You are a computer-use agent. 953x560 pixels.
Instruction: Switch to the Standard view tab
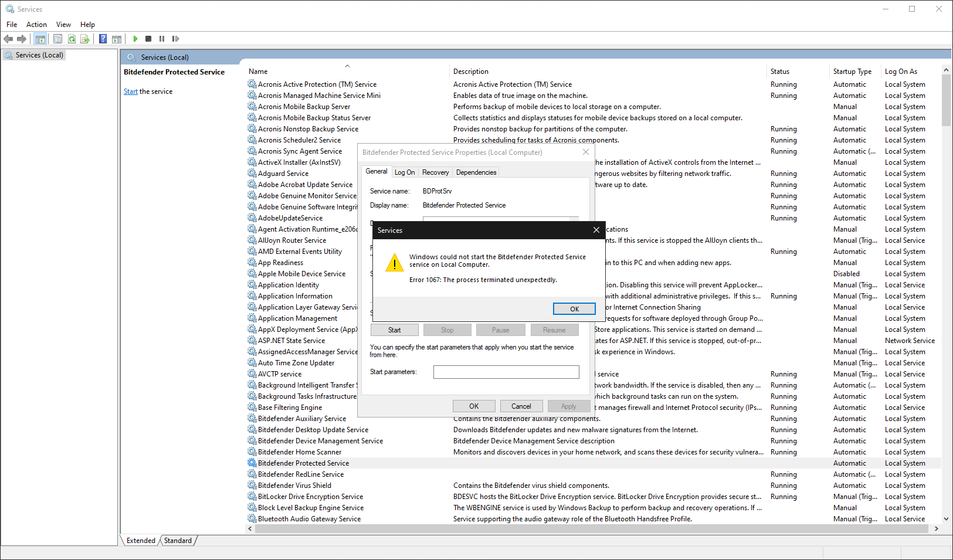178,541
